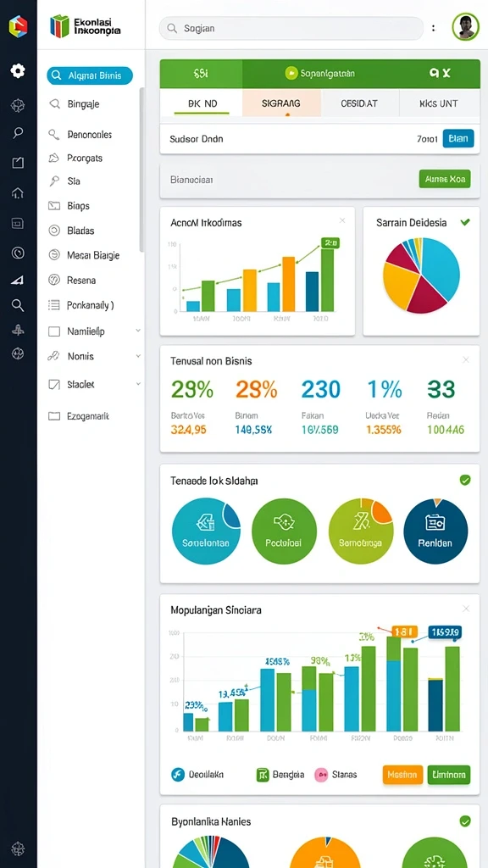The width and height of the screenshot is (488, 868).
Task: Click the Deoillakn legend icon
Action: [177, 775]
